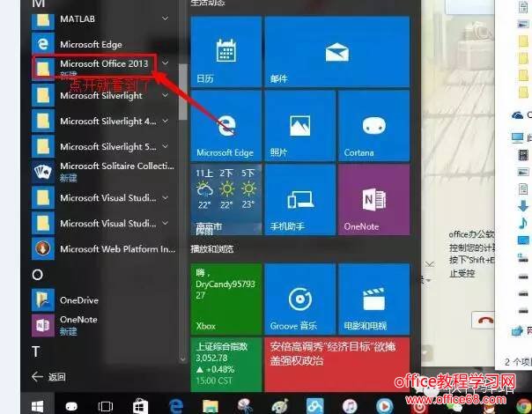The height and width of the screenshot is (414, 532).
Task: Click the Microsoft Silverlight 4 entry
Action: point(102,121)
